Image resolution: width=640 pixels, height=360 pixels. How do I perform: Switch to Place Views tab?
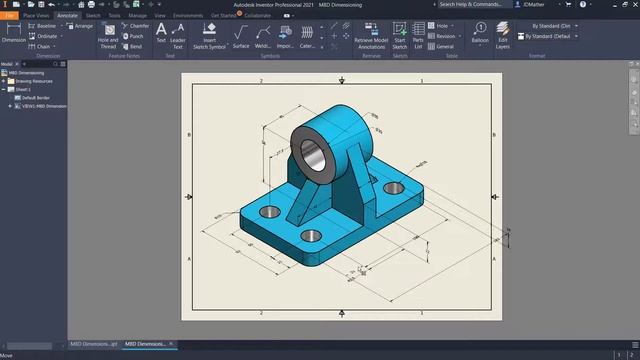36,16
